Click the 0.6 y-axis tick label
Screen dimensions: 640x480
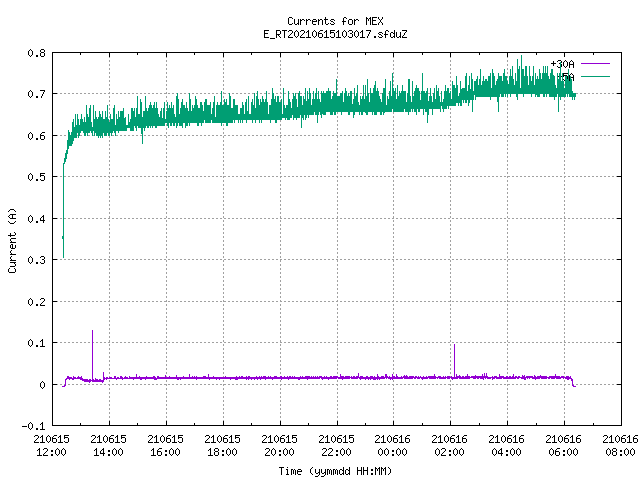pyautogui.click(x=36, y=136)
